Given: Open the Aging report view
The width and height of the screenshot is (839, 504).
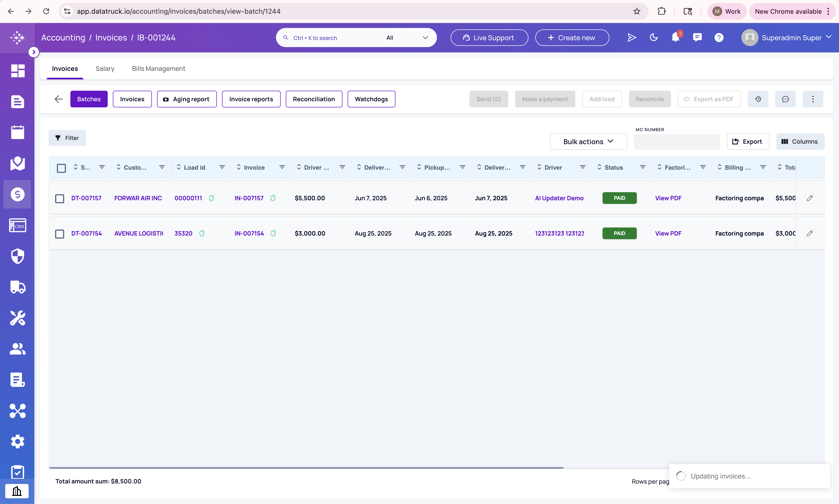Looking at the screenshot, I should 186,99.
